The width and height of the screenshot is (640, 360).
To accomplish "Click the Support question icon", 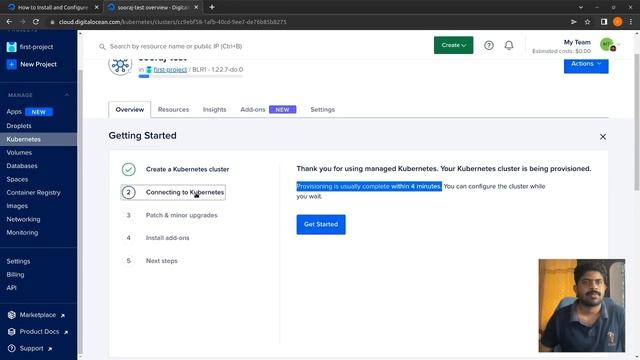I will [11, 349].
